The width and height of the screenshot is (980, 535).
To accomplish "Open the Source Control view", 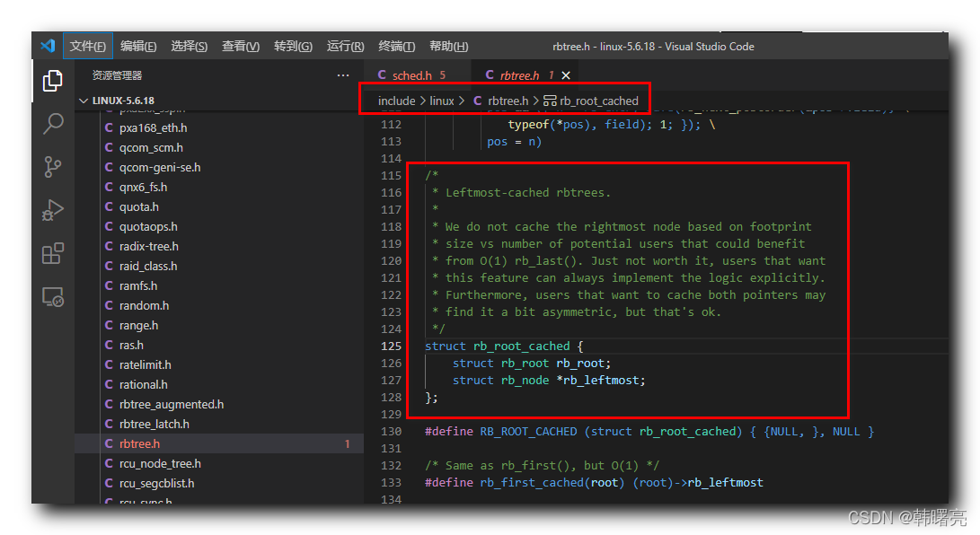I will (52, 167).
